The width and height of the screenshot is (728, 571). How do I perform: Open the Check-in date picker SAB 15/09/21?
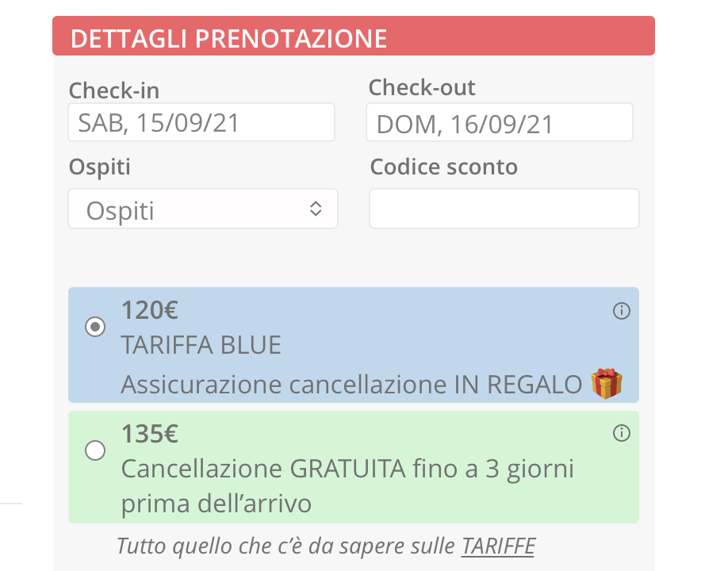coord(201,122)
